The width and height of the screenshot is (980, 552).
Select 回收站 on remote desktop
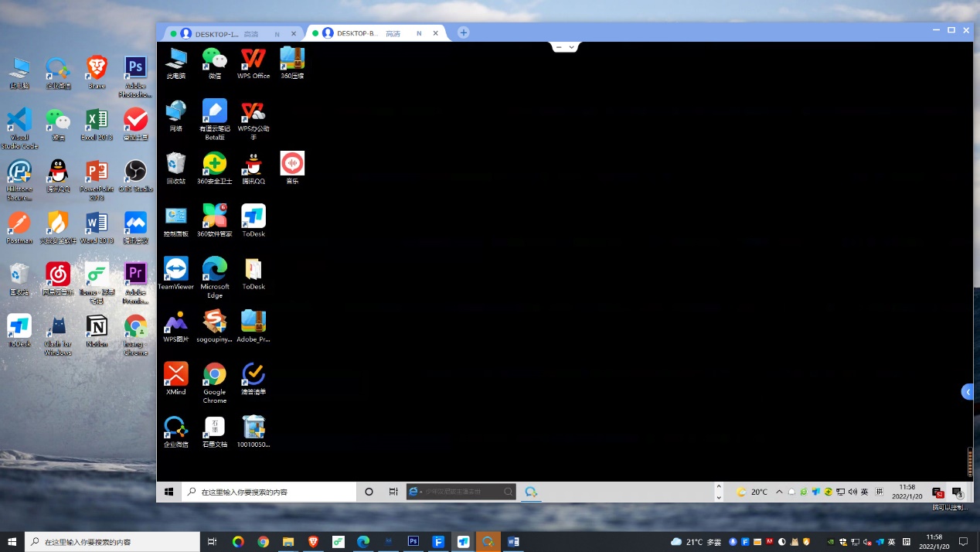pyautogui.click(x=176, y=169)
